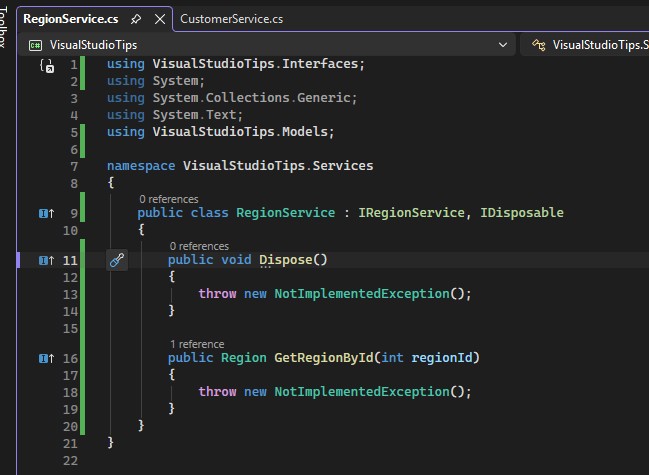This screenshot has height=475, width=649.
Task: Click 'VisualStudioTips.Interfaces' on line 1
Action: [255, 64]
